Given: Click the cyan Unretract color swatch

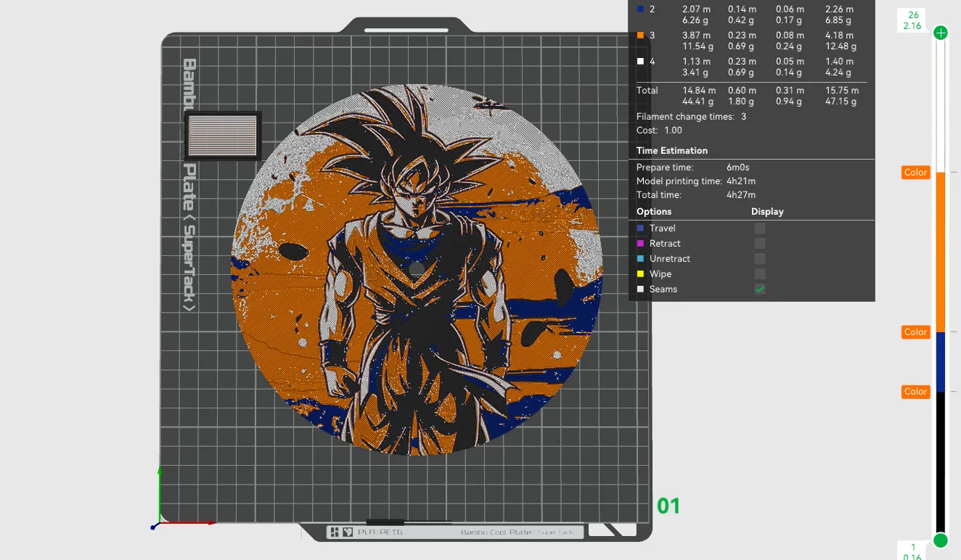Looking at the screenshot, I should pyautogui.click(x=640, y=258).
